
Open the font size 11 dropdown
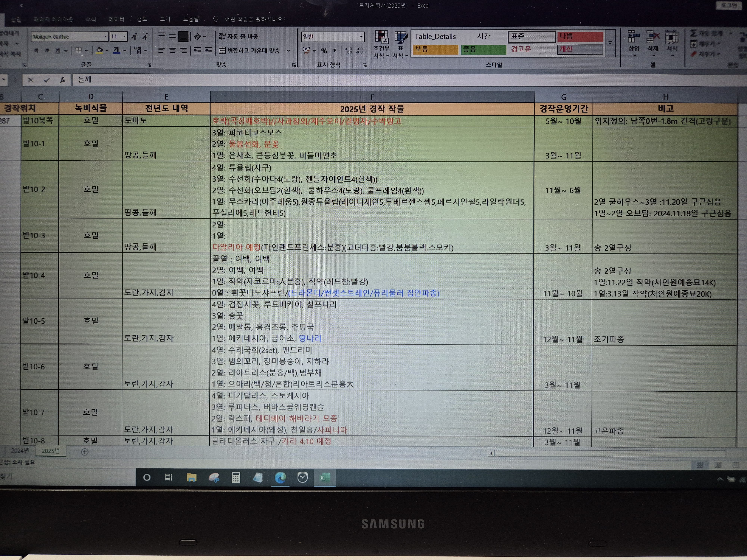coord(124,36)
